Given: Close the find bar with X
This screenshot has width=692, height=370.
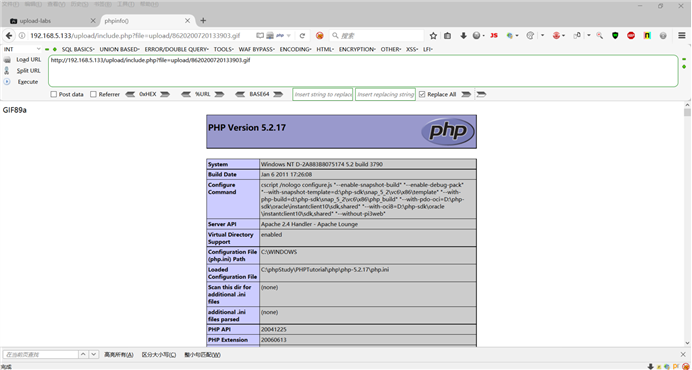Looking at the screenshot, I should (x=684, y=354).
